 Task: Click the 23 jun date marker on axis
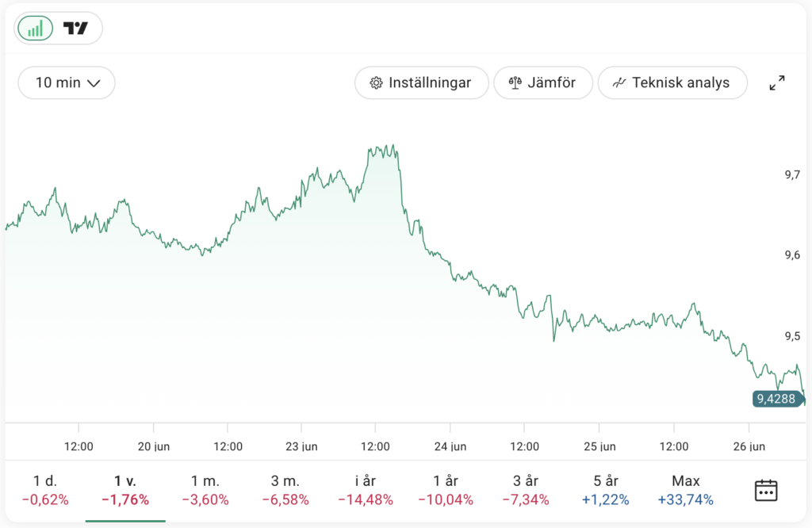[x=302, y=446]
